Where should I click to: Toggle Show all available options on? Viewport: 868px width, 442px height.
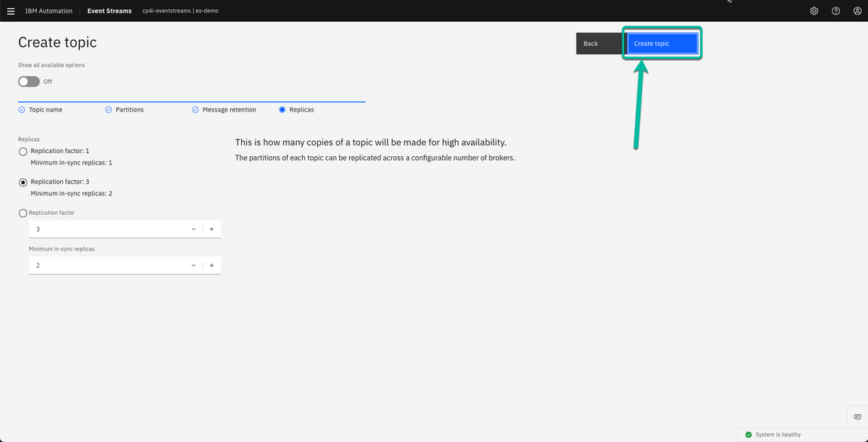(29, 81)
